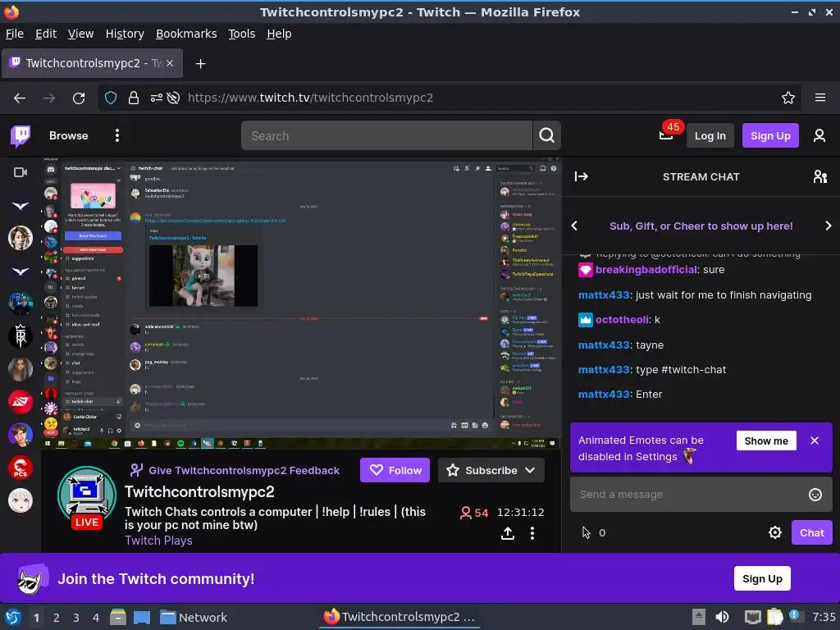Open the Firefox Tools menu
This screenshot has height=630, width=840.
point(242,34)
